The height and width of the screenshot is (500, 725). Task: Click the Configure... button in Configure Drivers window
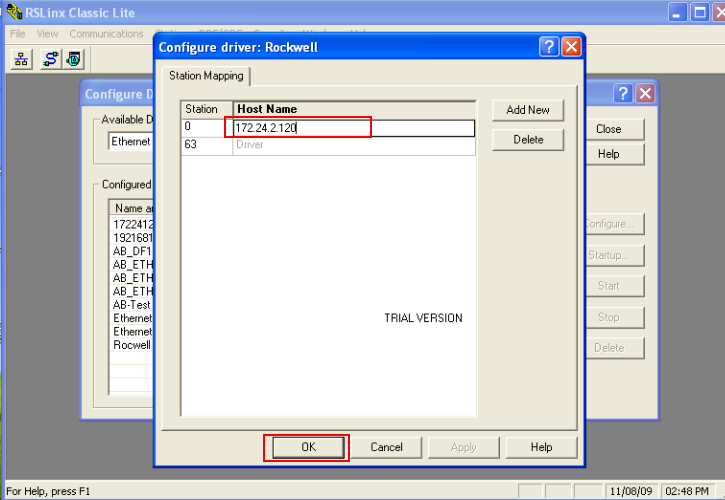[614, 224]
